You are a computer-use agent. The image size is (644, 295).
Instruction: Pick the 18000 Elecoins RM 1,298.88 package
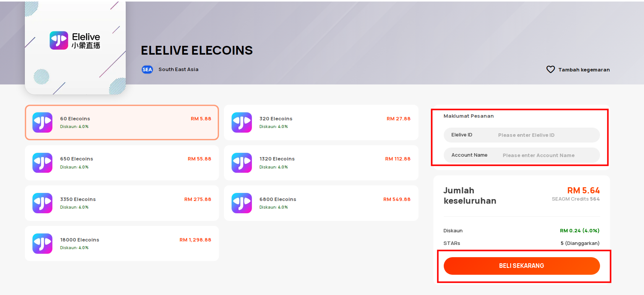[122, 243]
